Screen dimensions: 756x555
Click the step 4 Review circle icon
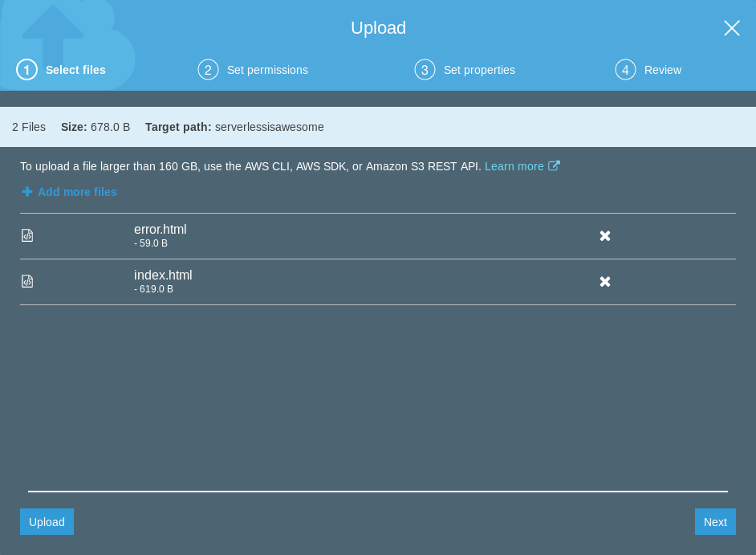[x=625, y=70]
